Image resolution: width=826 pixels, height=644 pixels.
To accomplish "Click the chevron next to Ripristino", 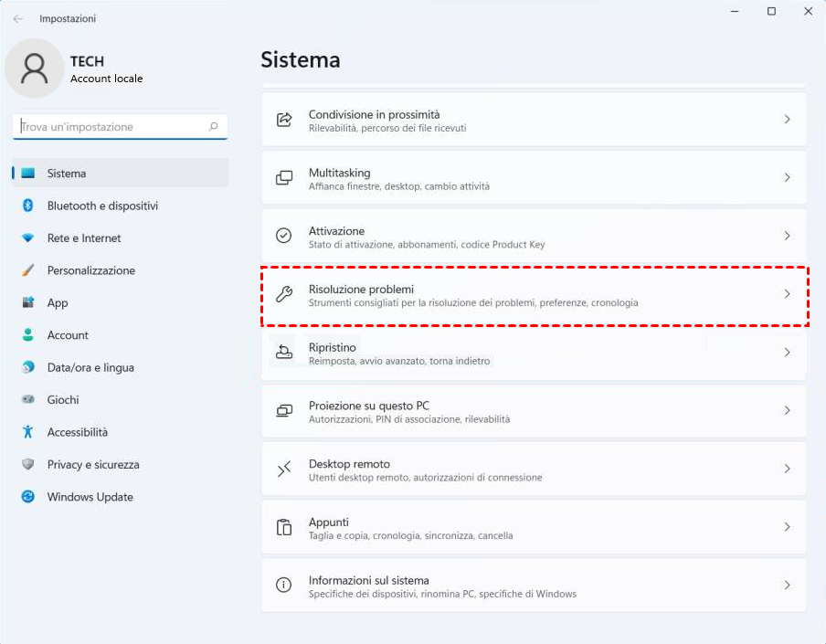I will coord(787,353).
